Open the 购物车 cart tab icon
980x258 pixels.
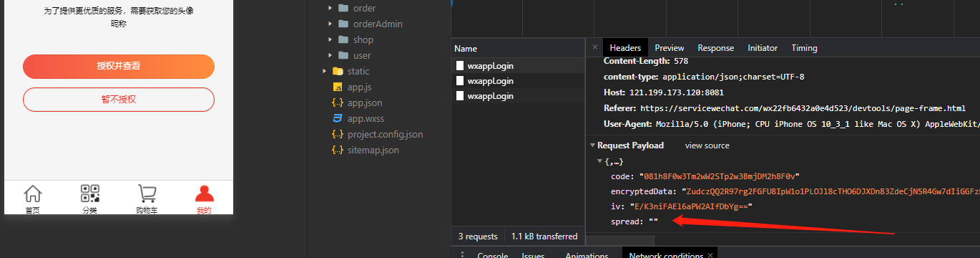tap(147, 194)
